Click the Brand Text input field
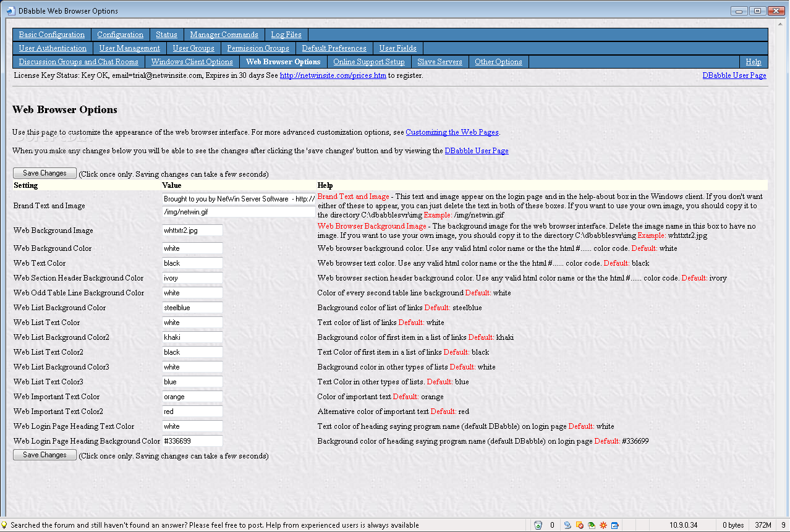Image resolution: width=790 pixels, height=532 pixels. (x=239, y=199)
